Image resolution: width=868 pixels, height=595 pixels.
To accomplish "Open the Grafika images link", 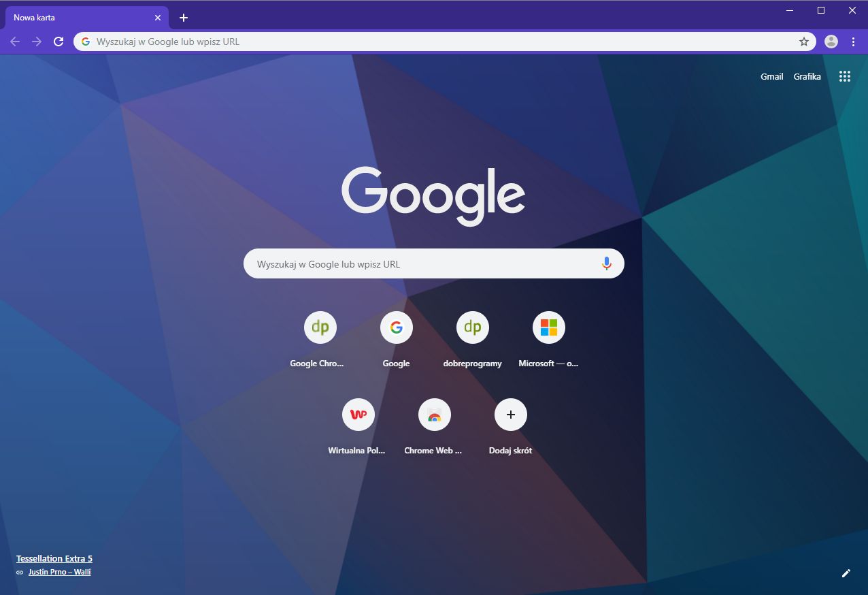I will 807,76.
